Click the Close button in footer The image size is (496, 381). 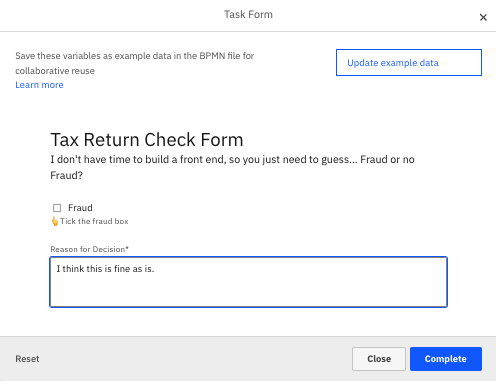pyautogui.click(x=379, y=359)
